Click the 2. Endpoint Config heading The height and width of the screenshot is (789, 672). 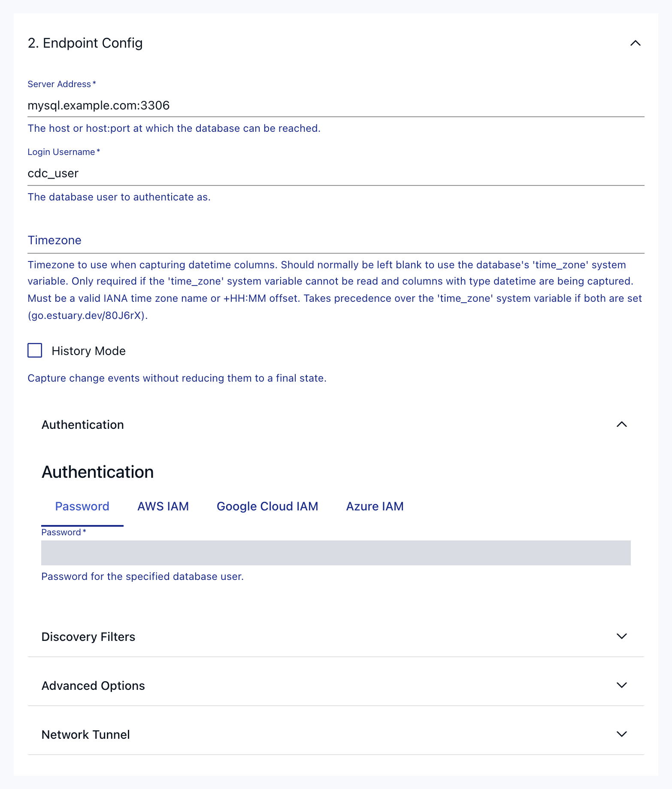coord(85,43)
